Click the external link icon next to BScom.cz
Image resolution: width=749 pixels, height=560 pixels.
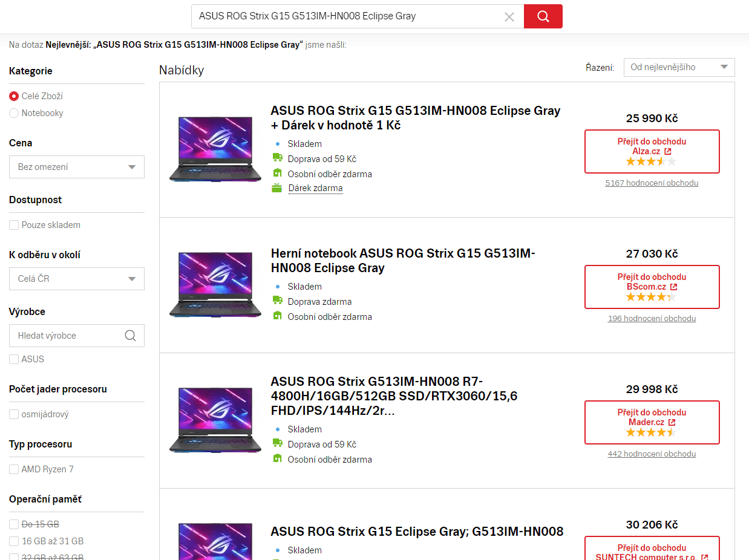click(x=673, y=287)
